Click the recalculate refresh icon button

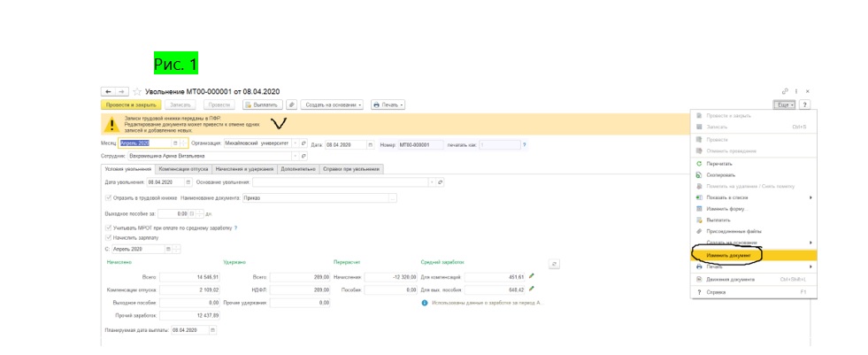(x=554, y=263)
